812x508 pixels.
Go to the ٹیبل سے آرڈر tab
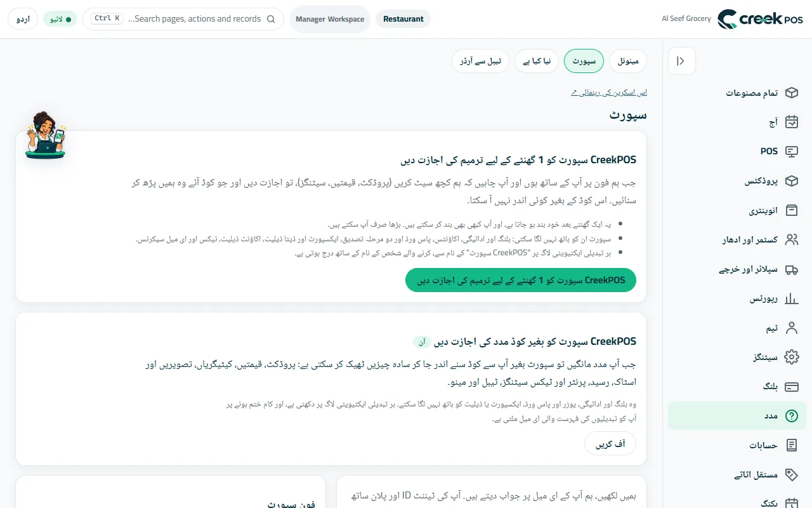point(480,61)
